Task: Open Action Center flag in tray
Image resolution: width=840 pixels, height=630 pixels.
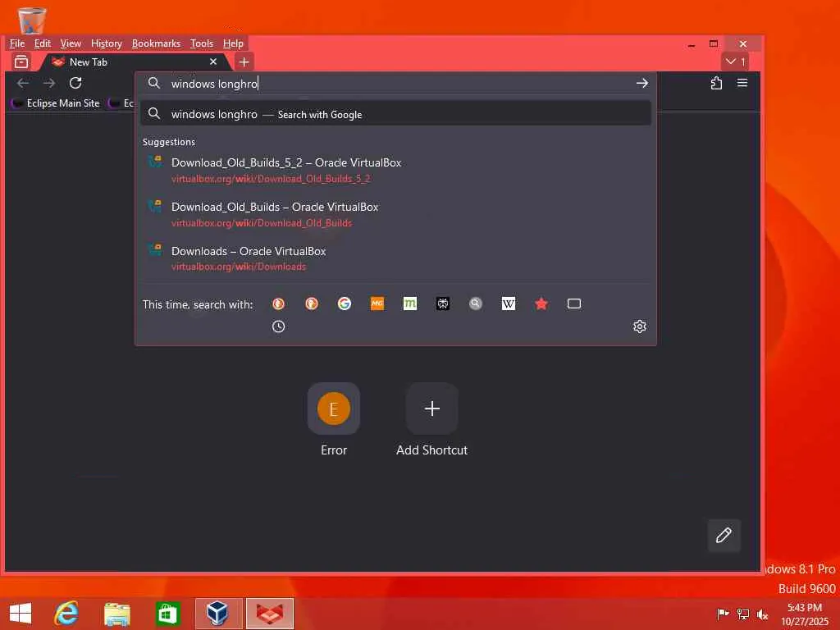Action: 723,614
